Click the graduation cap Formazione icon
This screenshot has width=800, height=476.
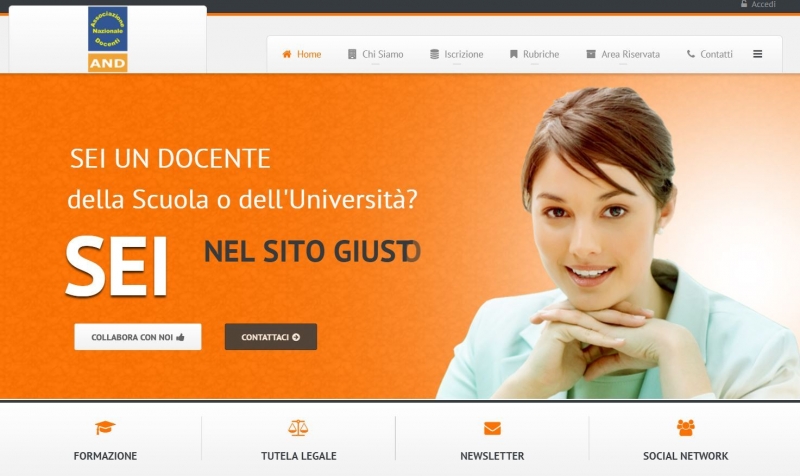click(x=105, y=428)
